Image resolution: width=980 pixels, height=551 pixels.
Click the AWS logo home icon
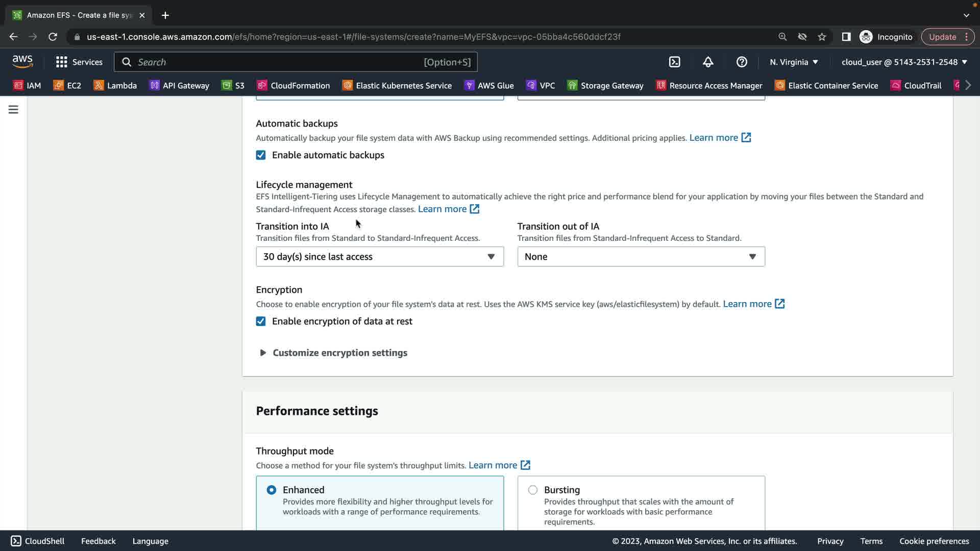22,62
